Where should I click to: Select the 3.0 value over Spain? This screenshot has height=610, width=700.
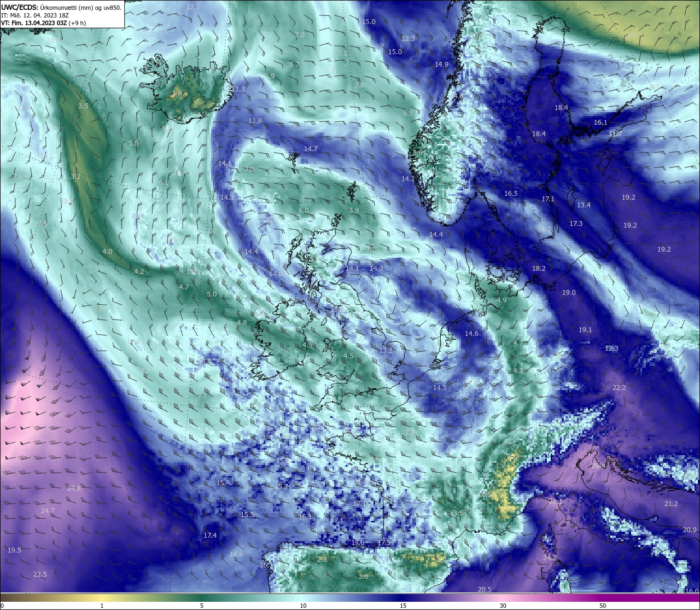click(363, 576)
